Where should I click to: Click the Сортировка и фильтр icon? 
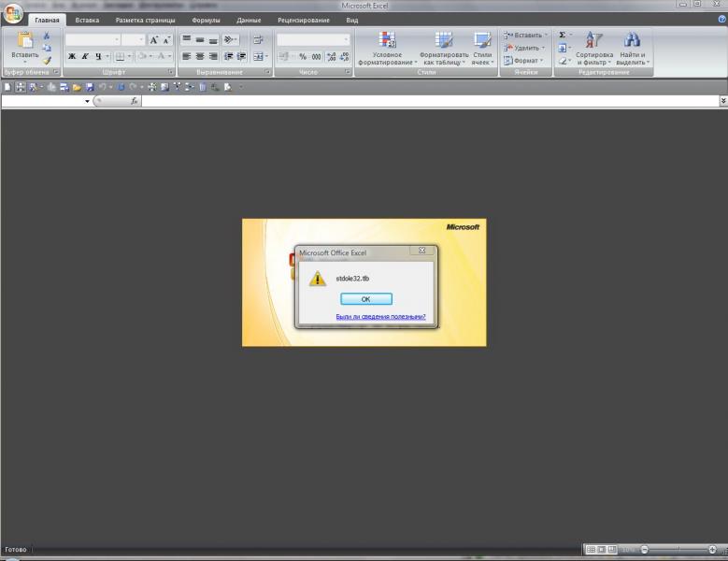[593, 40]
